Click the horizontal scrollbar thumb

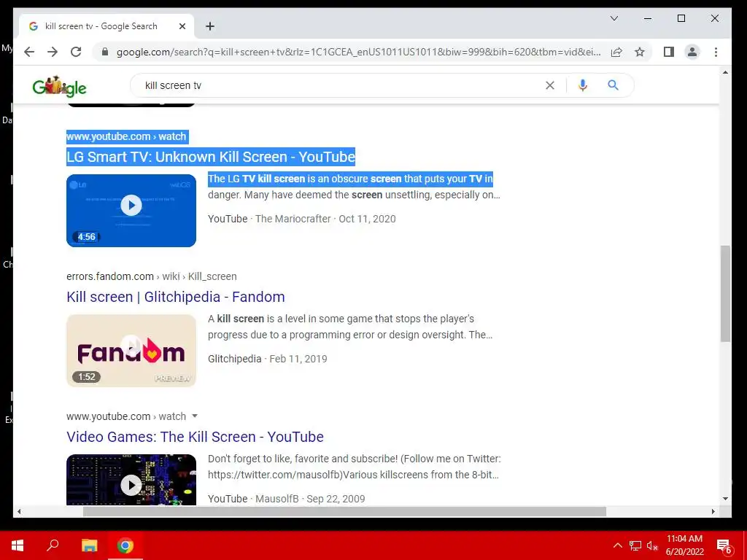point(344,511)
